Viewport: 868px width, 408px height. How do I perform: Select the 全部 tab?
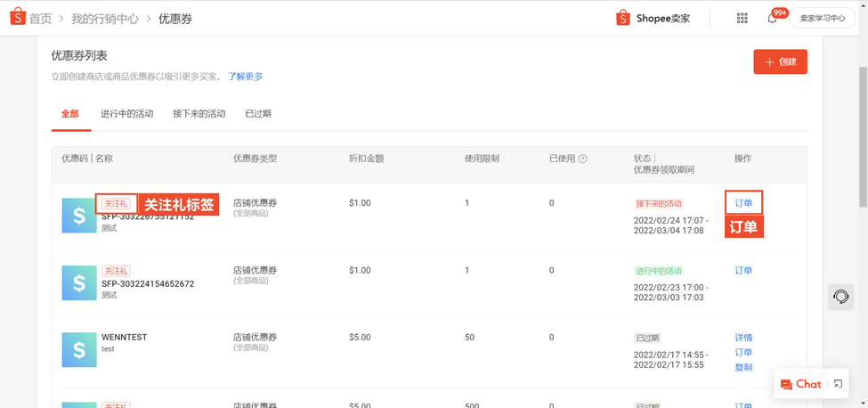point(69,114)
